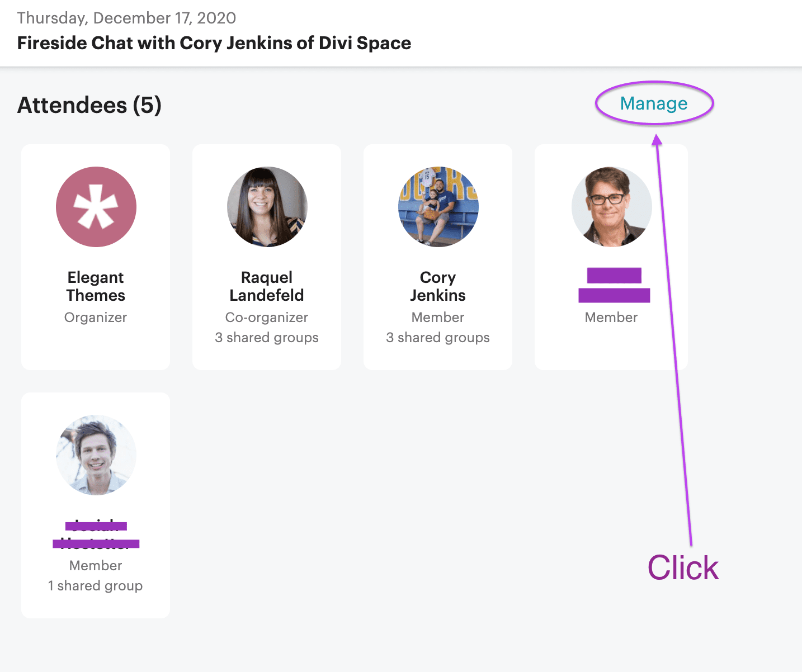802x672 pixels.
Task: Click Cory Jenkins' profile photo
Action: (438, 207)
